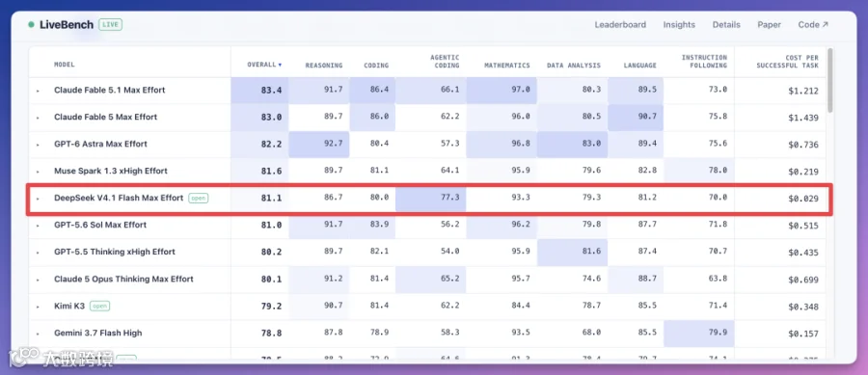The width and height of the screenshot is (868, 375).
Task: Click the LiveBench green status dot
Action: [x=31, y=25]
